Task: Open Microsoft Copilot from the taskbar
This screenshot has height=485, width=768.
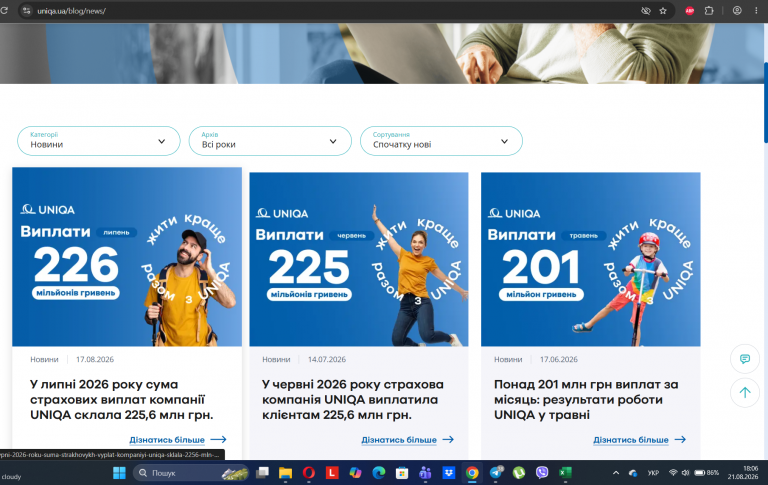Action: (x=355, y=473)
